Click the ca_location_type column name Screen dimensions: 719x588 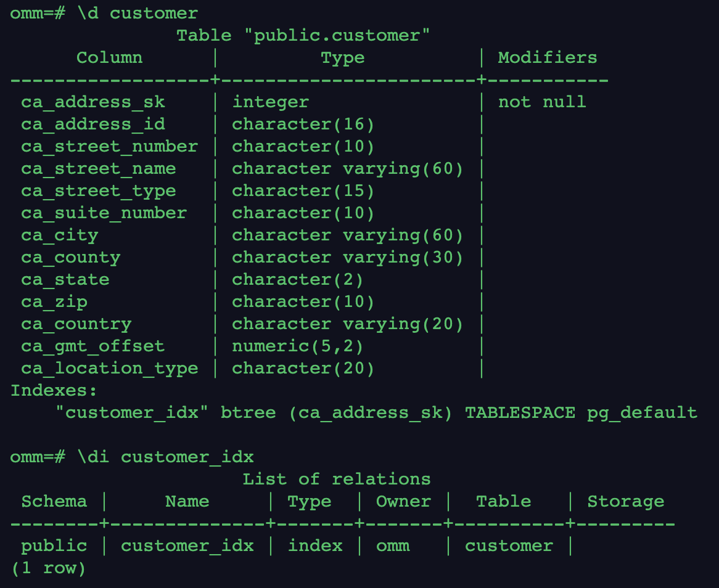coord(110,369)
